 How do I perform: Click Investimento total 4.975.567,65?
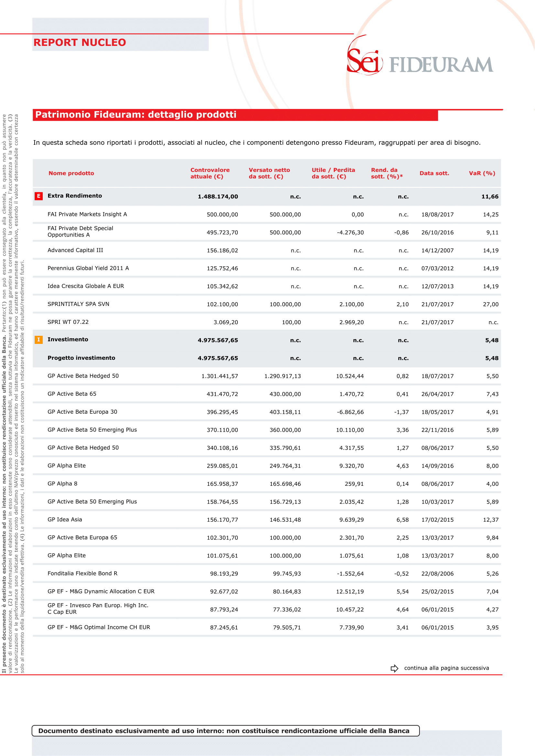pos(218,340)
